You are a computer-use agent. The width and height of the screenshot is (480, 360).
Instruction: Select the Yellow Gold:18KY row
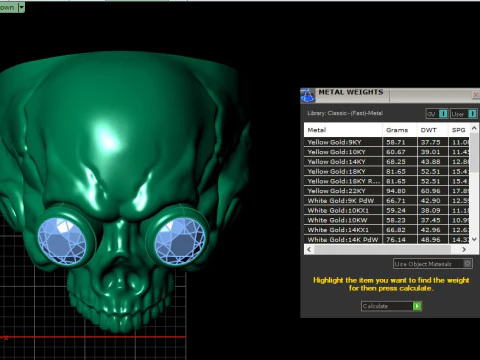pyautogui.click(x=387, y=171)
